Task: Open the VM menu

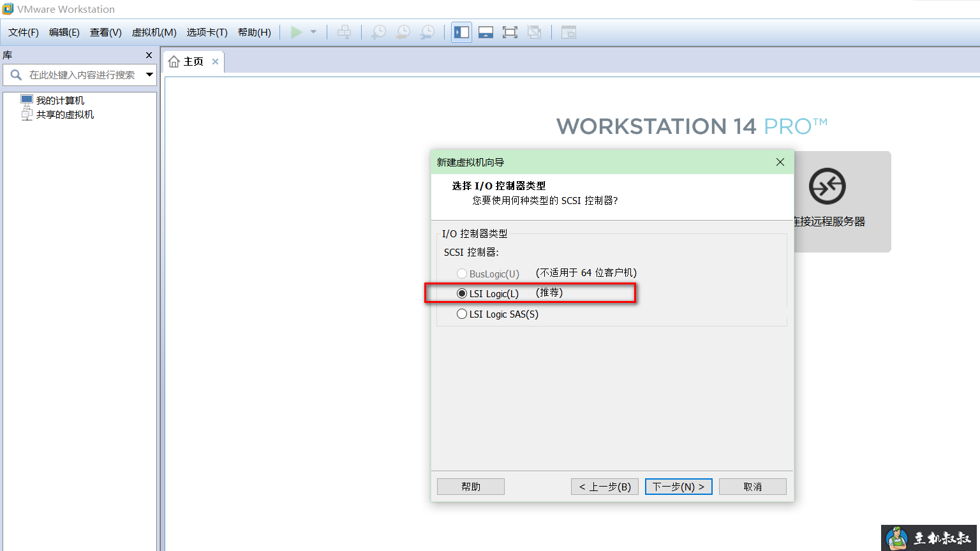Action: click(x=154, y=32)
